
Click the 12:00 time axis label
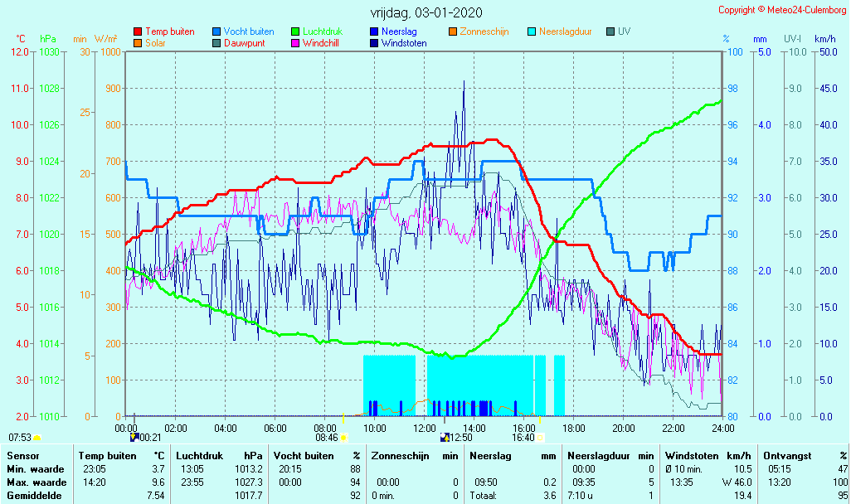pyautogui.click(x=425, y=428)
